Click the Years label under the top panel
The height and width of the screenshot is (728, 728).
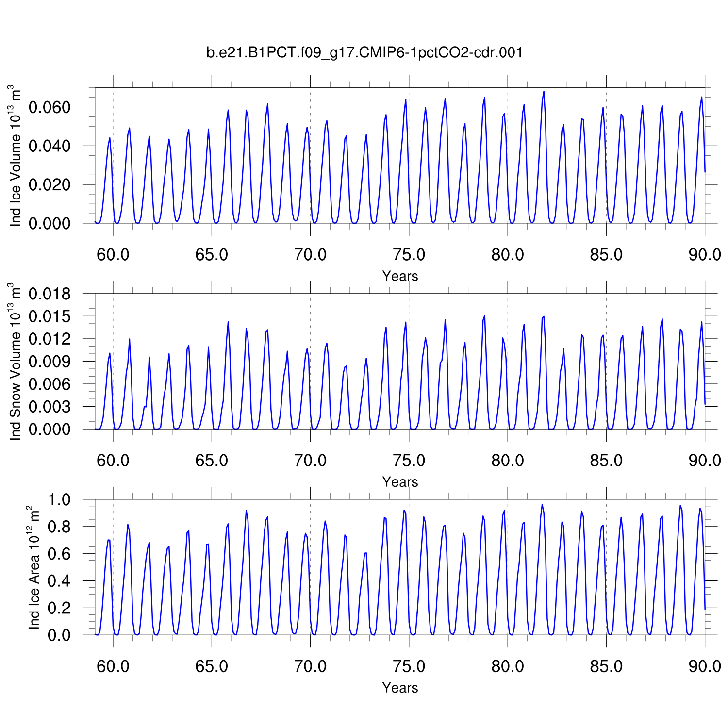coord(400,276)
